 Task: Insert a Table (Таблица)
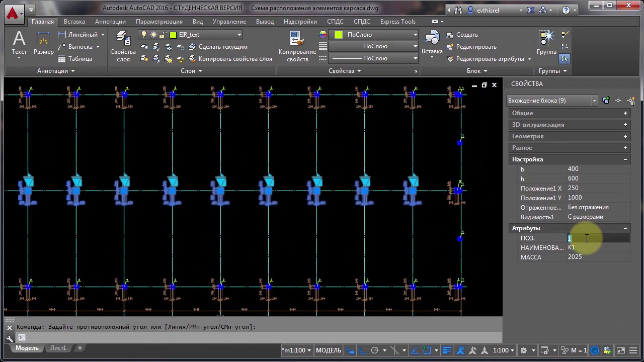(x=75, y=59)
